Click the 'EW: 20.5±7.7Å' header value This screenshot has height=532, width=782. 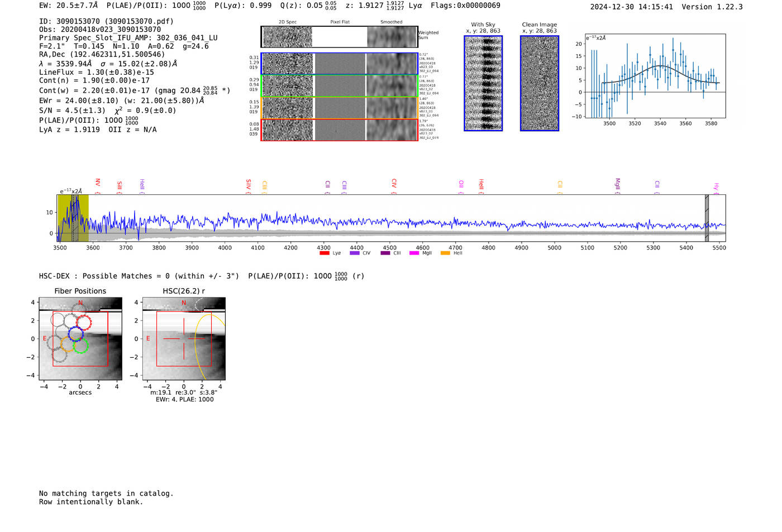pos(68,6)
